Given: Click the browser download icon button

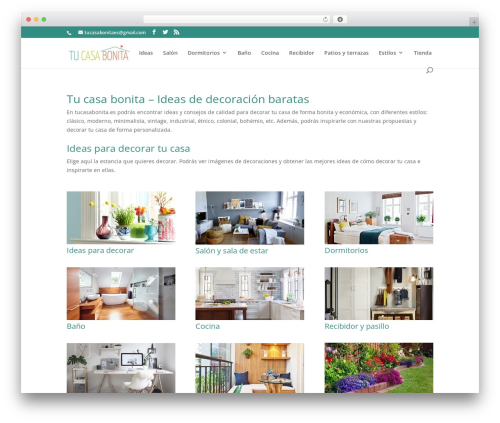Looking at the screenshot, I should [340, 19].
